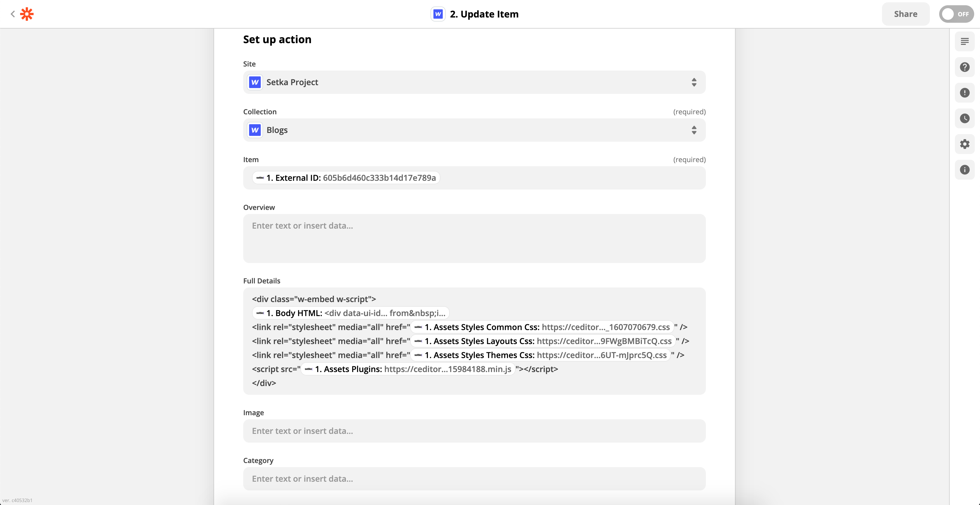
Task: Click the Assets Plugins URL pill
Action: click(408, 369)
